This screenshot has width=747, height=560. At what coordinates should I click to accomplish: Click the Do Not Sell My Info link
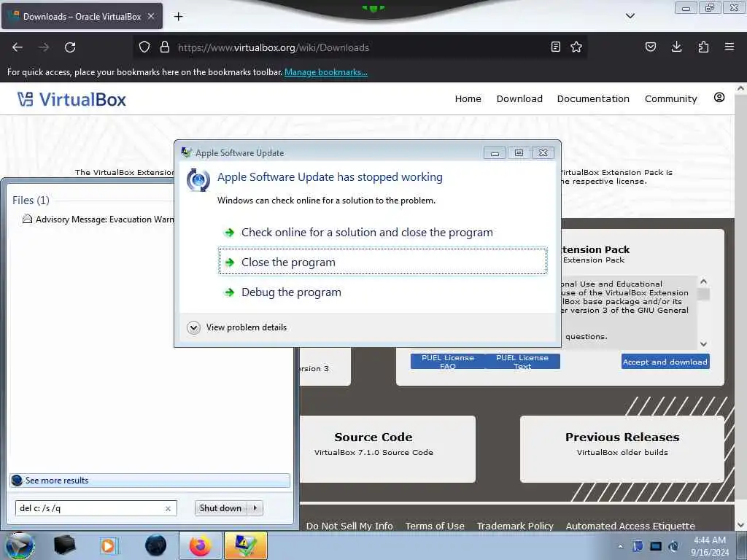pyautogui.click(x=349, y=526)
